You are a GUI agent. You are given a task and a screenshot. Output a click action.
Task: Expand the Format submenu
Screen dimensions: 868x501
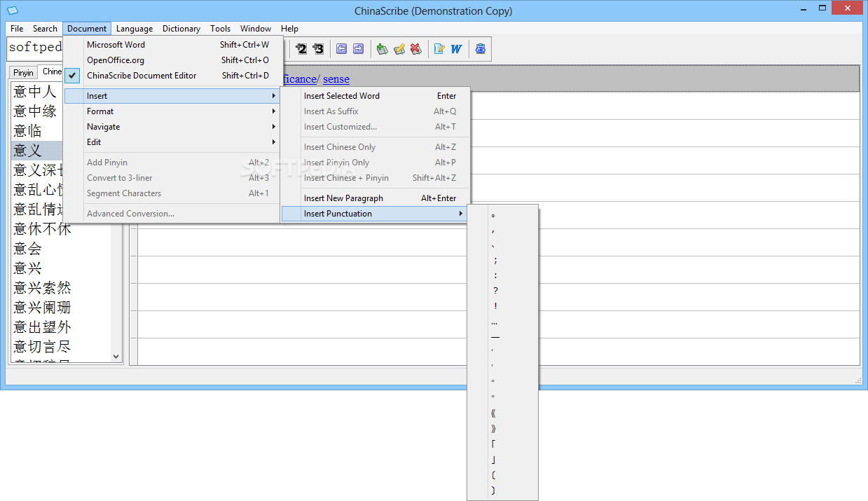[x=173, y=111]
